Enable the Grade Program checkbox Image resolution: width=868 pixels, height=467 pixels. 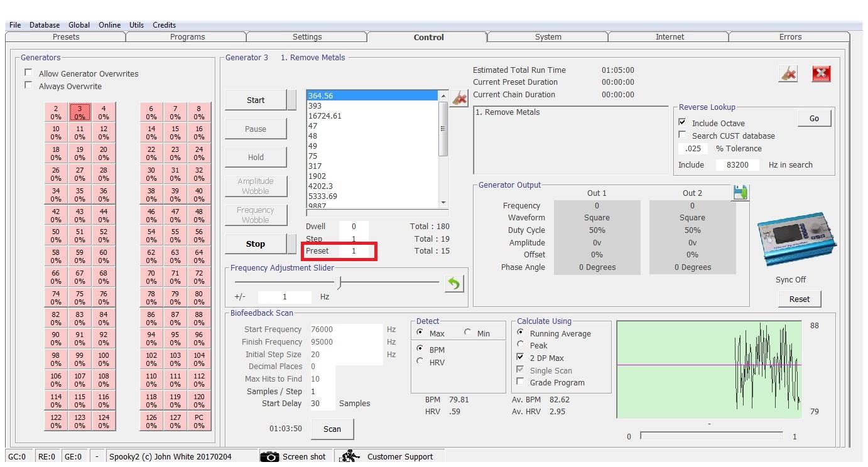point(521,382)
